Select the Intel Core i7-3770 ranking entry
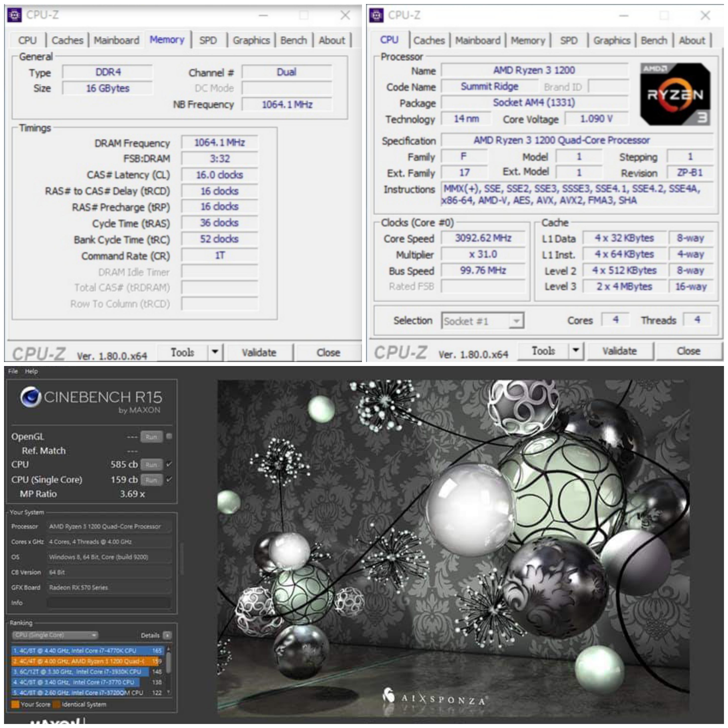 pos(87,682)
